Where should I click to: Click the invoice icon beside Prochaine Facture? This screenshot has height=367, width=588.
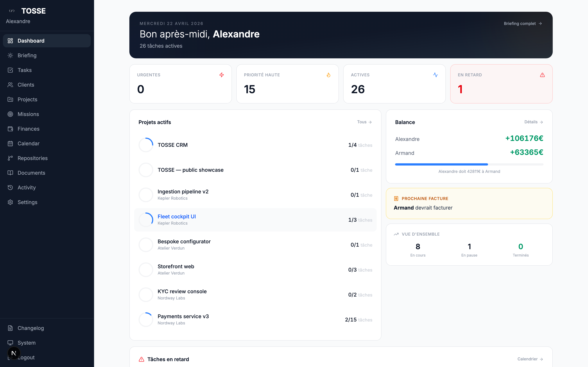point(396,198)
